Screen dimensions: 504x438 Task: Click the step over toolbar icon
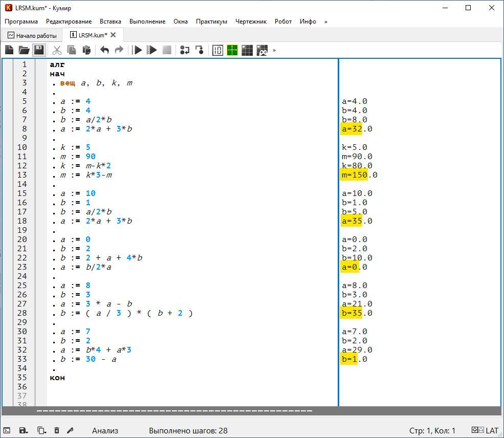pyautogui.click(x=185, y=50)
